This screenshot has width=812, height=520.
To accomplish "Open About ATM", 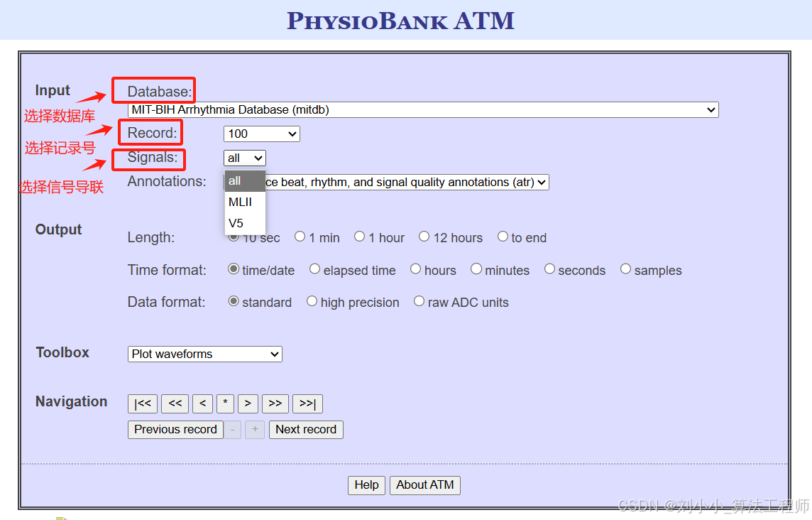I will pyautogui.click(x=425, y=485).
